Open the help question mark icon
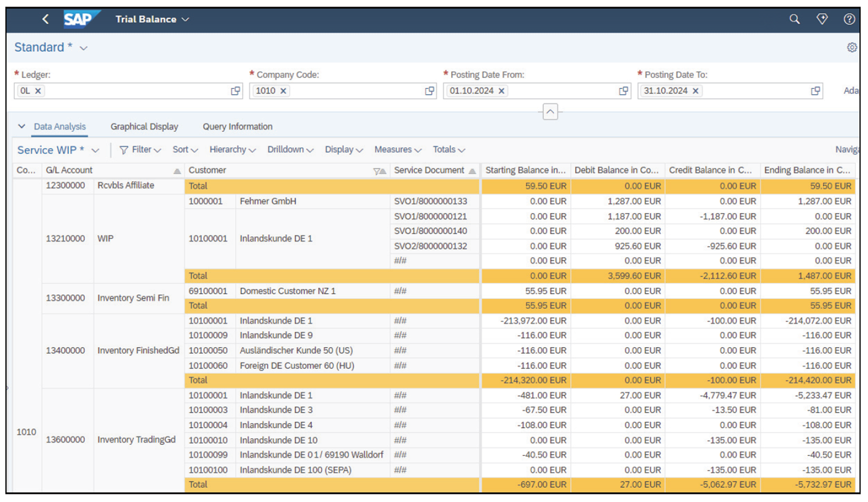 pos(849,19)
